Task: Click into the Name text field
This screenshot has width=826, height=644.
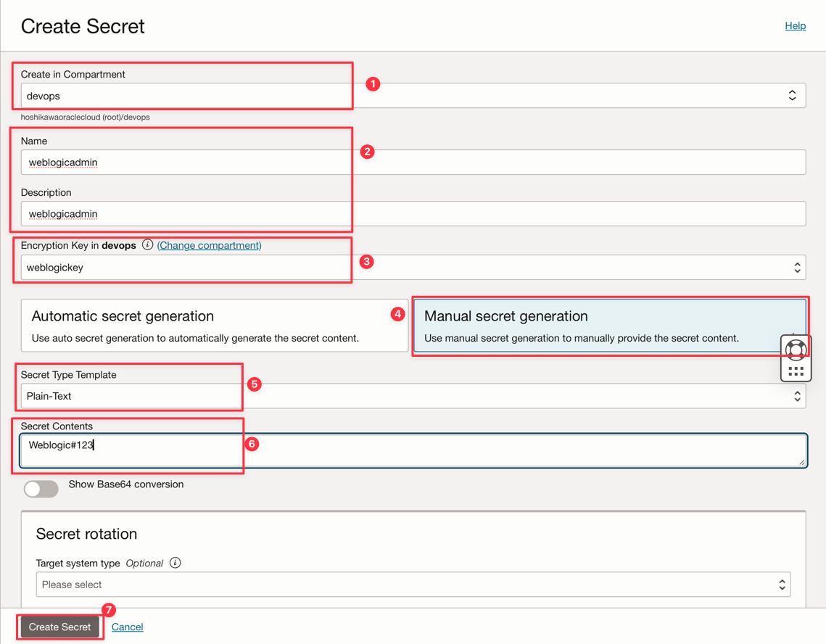Action: pos(413,162)
